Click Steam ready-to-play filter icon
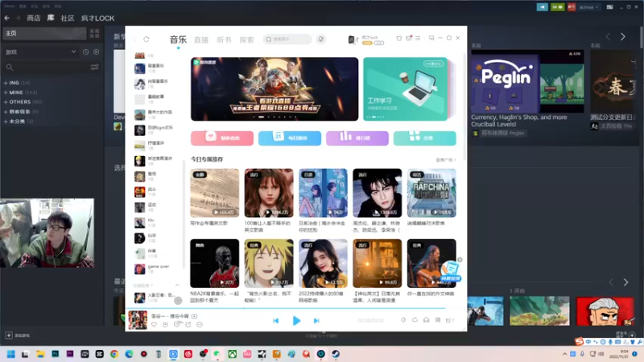This screenshot has height=362, width=644. click(96, 52)
